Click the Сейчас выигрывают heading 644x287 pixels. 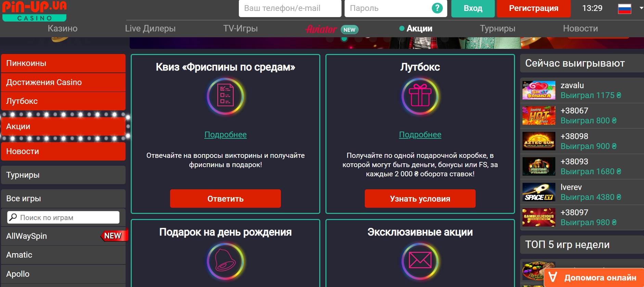click(575, 63)
